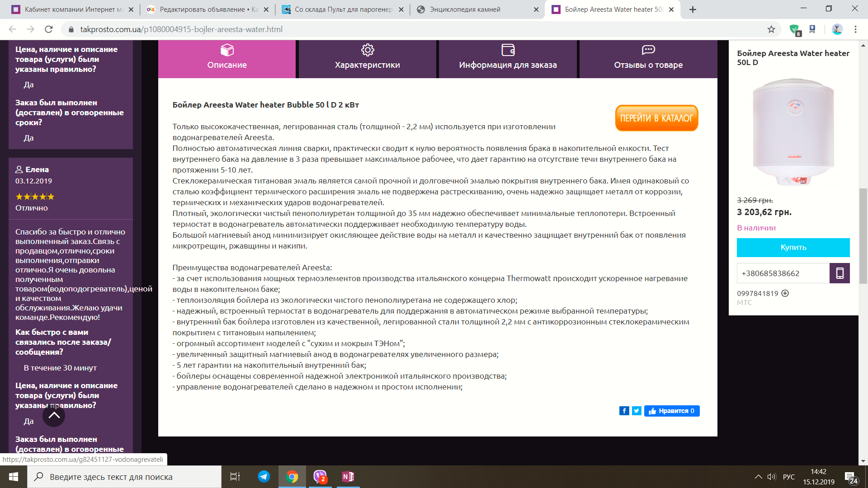Click the ПЕРЕЙТИ В КАТАЛОГ button
The height and width of the screenshot is (488, 868).
[656, 118]
